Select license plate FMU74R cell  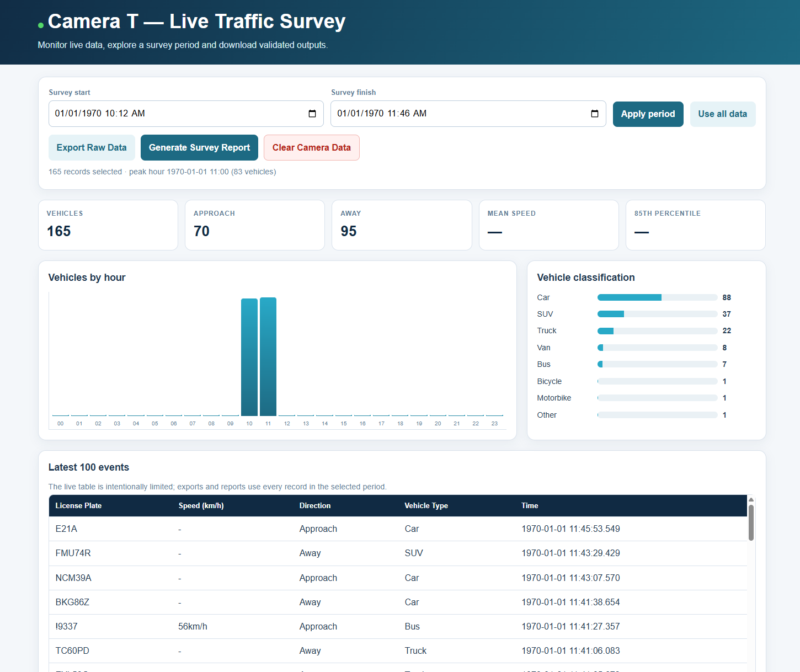click(73, 553)
